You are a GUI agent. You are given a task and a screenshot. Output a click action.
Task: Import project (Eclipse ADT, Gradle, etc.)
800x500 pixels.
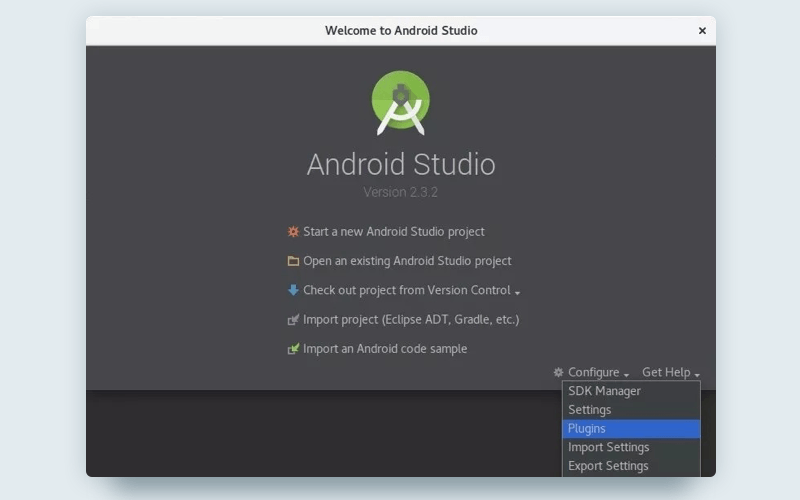coord(411,319)
